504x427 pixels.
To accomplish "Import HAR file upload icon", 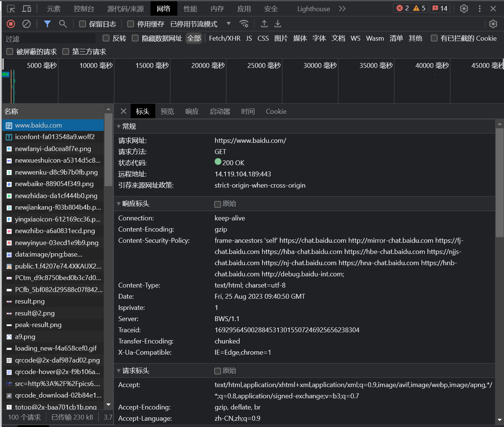I will pyautogui.click(x=264, y=24).
